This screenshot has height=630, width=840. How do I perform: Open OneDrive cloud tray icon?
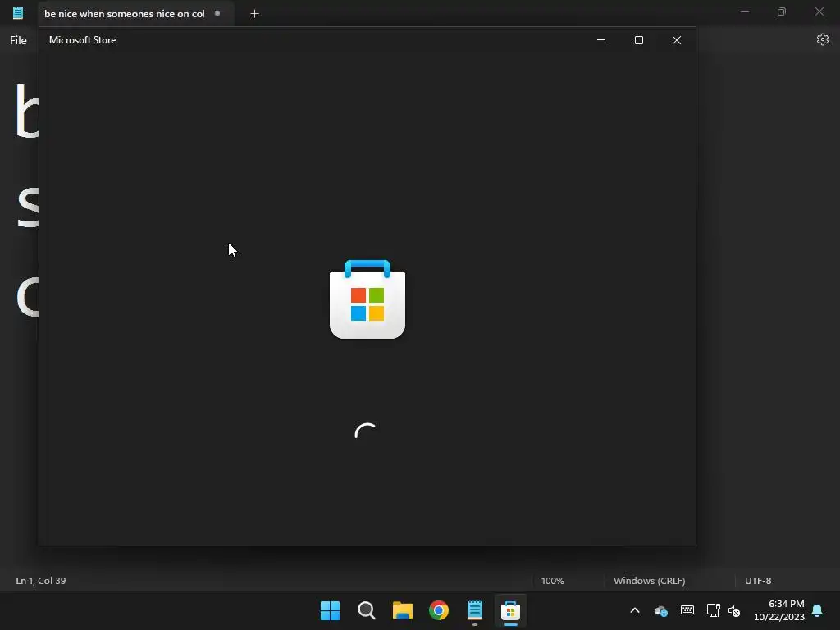(x=661, y=610)
